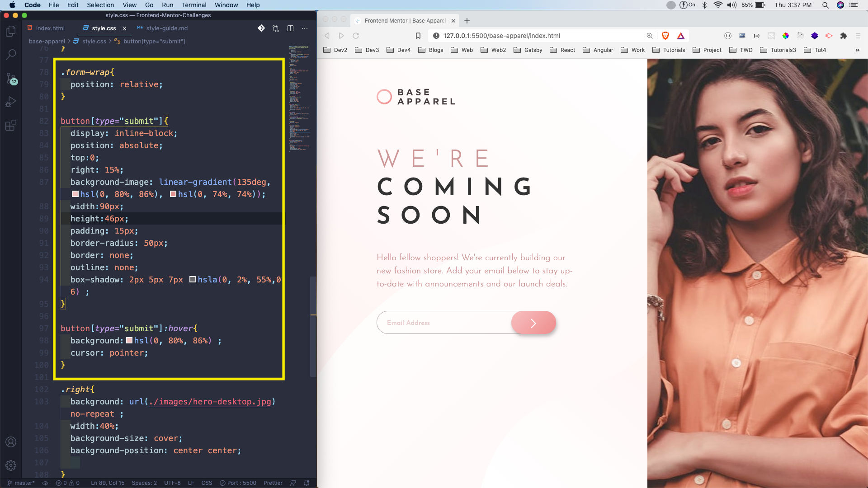Open the Accounts icon in activity bar
Viewport: 868px width, 488px height.
11,442
